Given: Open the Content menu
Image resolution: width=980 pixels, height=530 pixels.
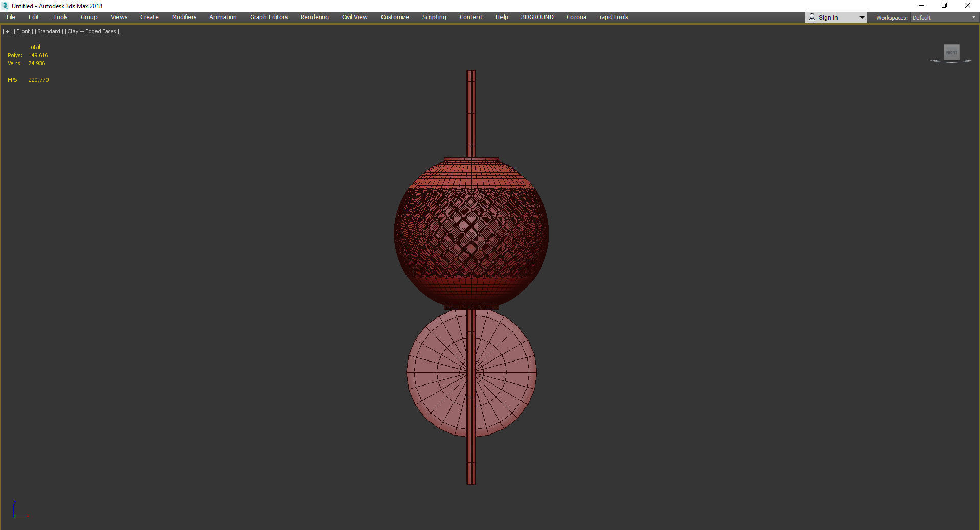Looking at the screenshot, I should (471, 17).
